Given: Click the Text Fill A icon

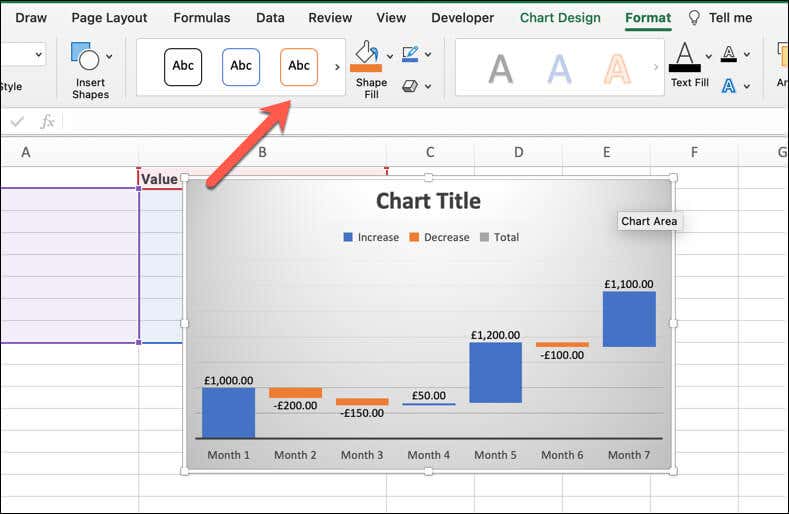Looking at the screenshot, I should (x=685, y=56).
